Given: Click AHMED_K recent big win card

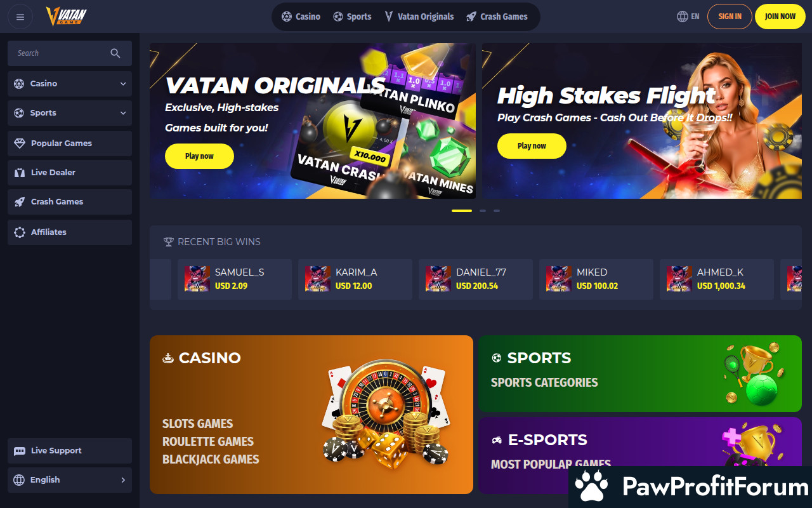Looking at the screenshot, I should [x=717, y=279].
